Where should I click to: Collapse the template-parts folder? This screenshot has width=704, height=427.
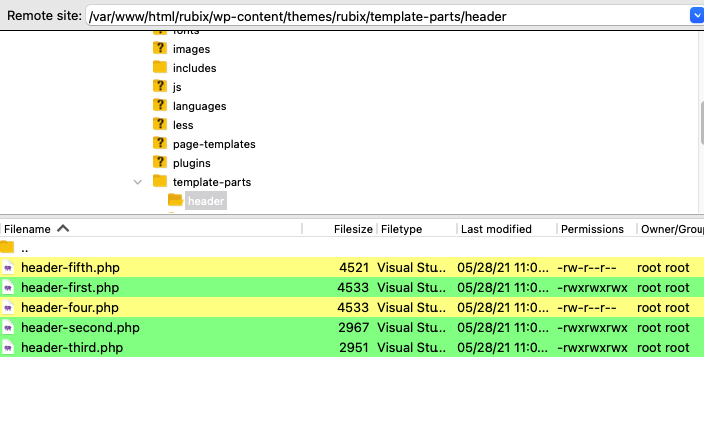coord(138,182)
